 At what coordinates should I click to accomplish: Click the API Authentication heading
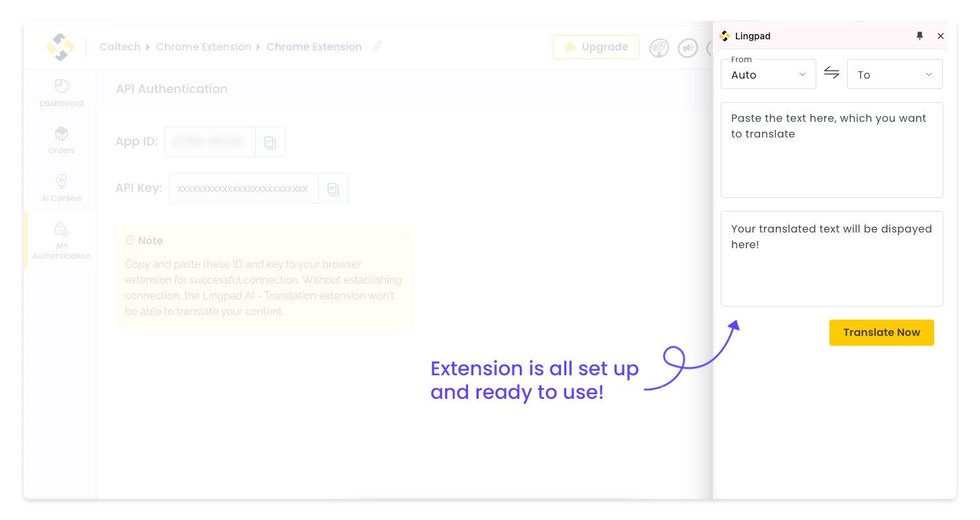point(172,89)
